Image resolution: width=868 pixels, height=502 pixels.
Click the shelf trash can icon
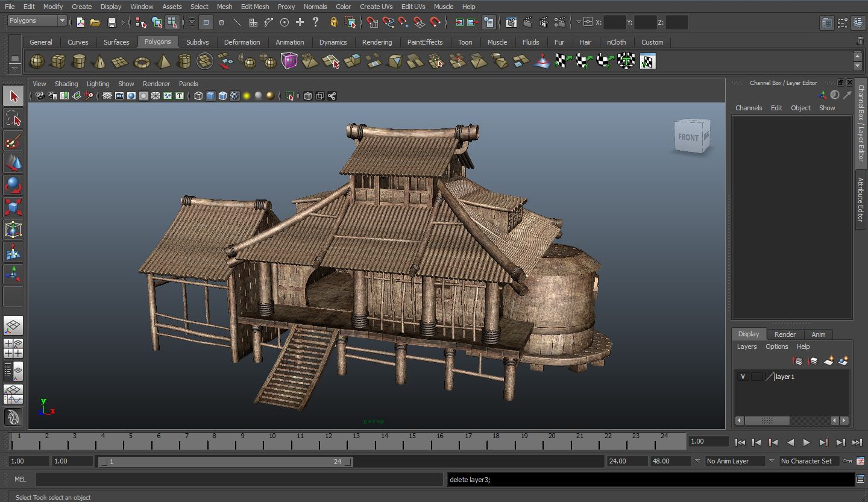[x=860, y=41]
